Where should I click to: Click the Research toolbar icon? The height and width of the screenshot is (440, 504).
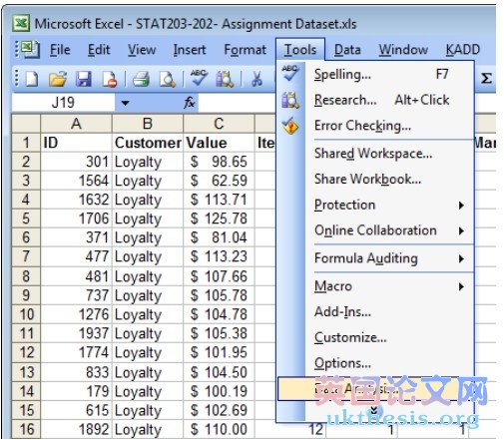coord(225,80)
